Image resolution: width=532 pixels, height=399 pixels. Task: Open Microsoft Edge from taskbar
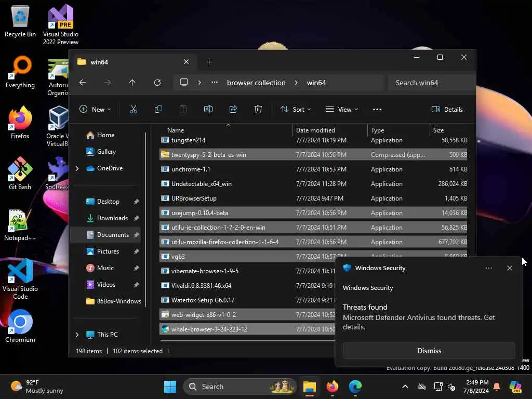[x=355, y=387]
